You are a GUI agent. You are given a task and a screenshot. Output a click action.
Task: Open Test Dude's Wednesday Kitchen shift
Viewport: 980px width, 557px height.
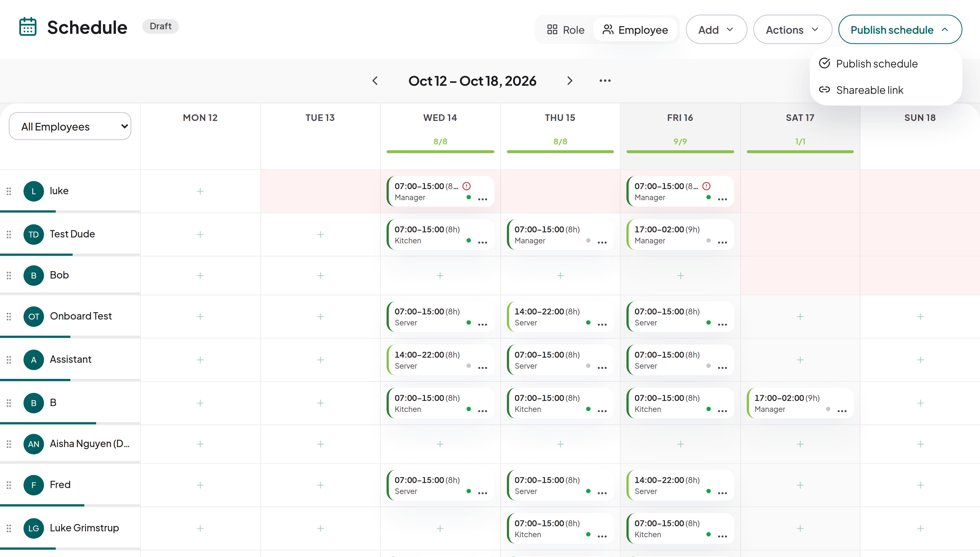point(440,235)
